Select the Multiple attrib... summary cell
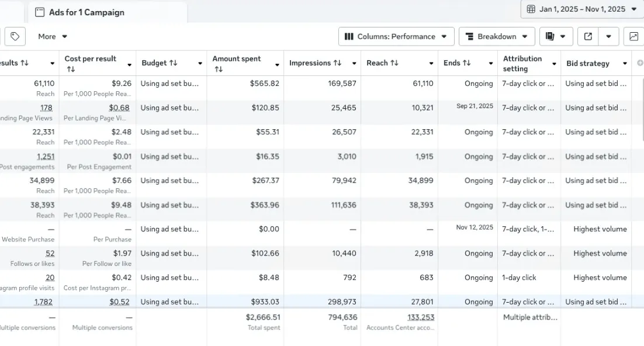The width and height of the screenshot is (644, 346). 530,317
